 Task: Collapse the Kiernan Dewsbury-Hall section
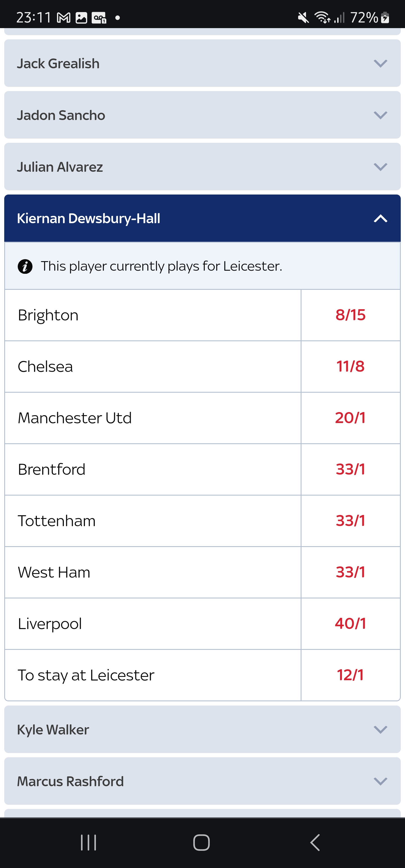click(202, 218)
